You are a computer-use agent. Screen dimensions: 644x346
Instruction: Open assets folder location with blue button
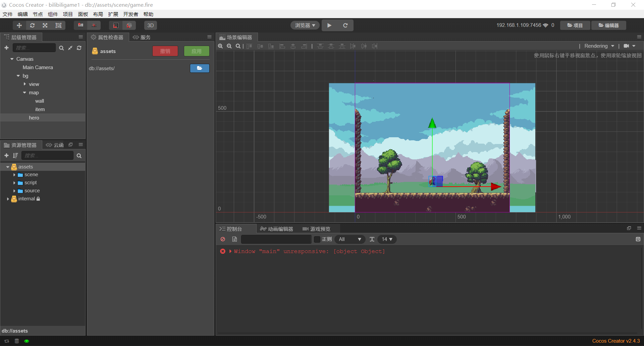pos(200,68)
